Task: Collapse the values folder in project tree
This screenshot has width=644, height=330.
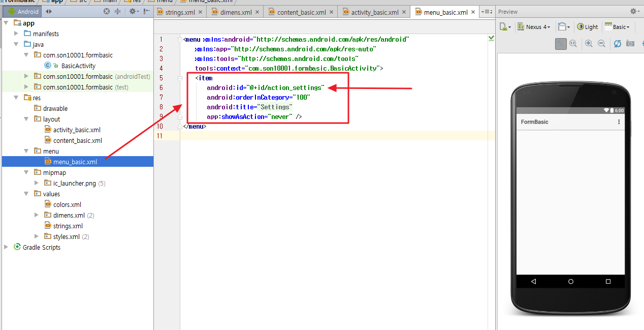Action: 26,194
